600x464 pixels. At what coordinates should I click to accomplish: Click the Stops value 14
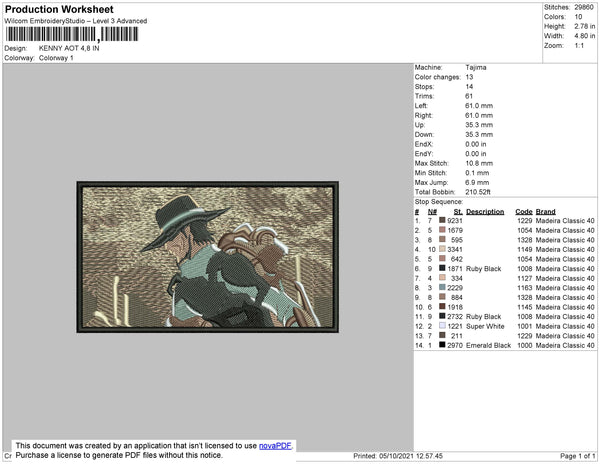[470, 86]
